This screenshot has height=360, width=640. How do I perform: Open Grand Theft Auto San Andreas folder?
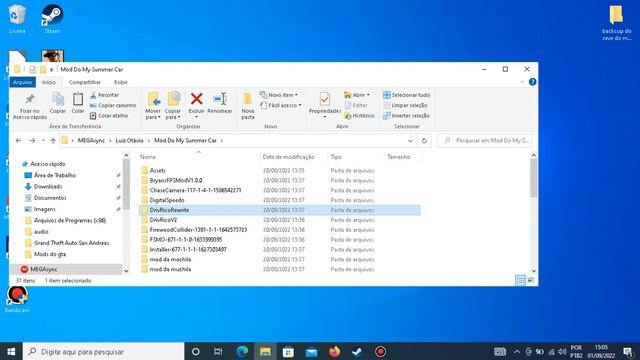(x=71, y=243)
